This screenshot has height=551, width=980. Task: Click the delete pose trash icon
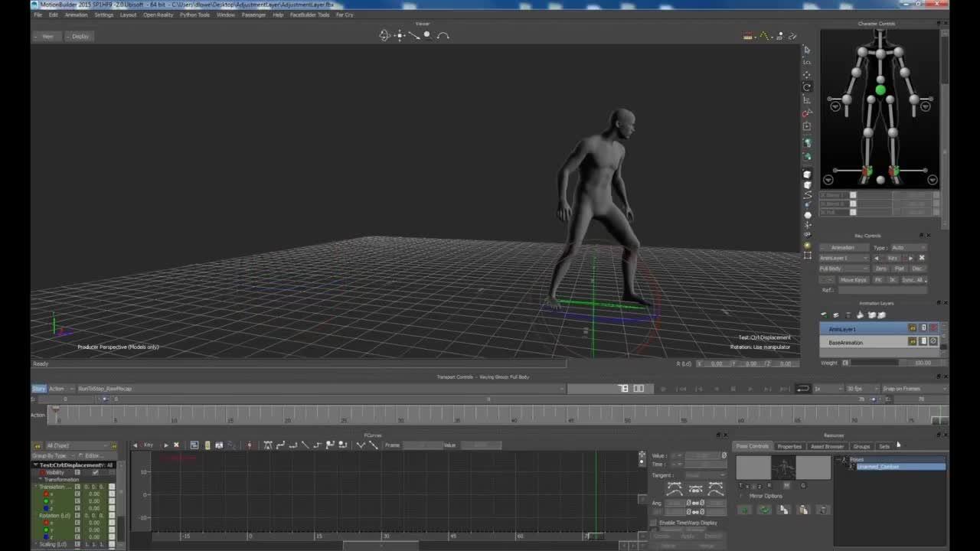(823, 510)
